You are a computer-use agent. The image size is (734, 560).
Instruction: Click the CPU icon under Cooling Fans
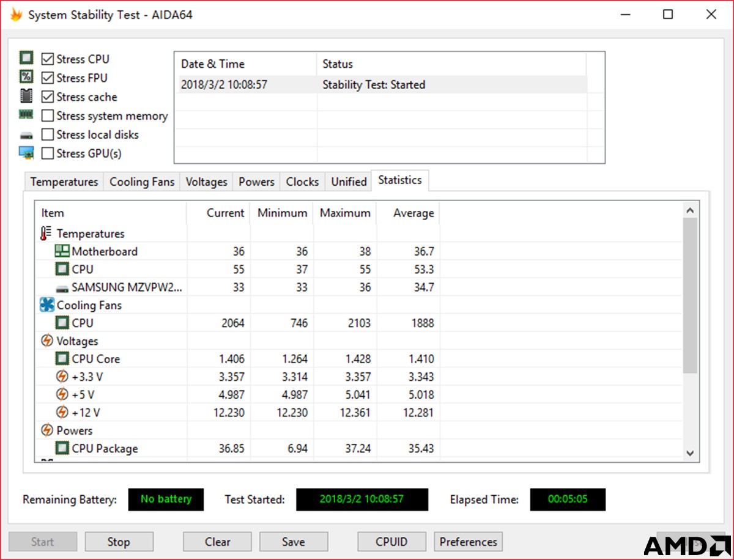62,323
